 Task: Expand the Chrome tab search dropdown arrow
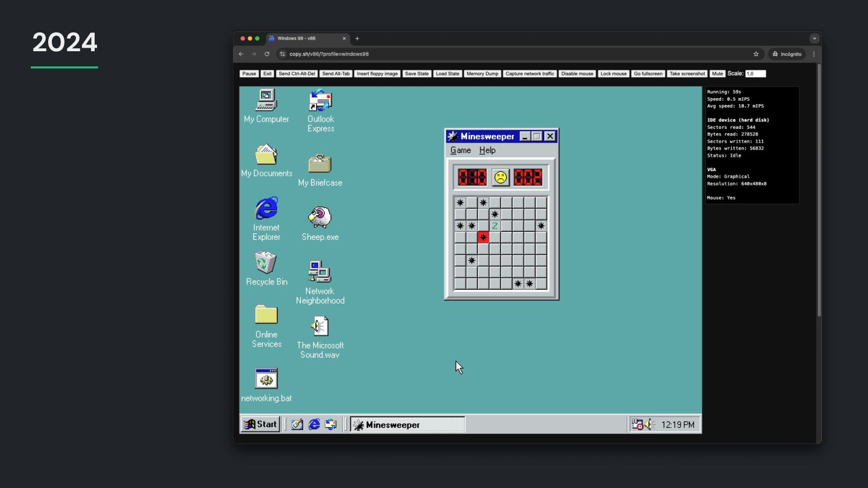tap(814, 38)
